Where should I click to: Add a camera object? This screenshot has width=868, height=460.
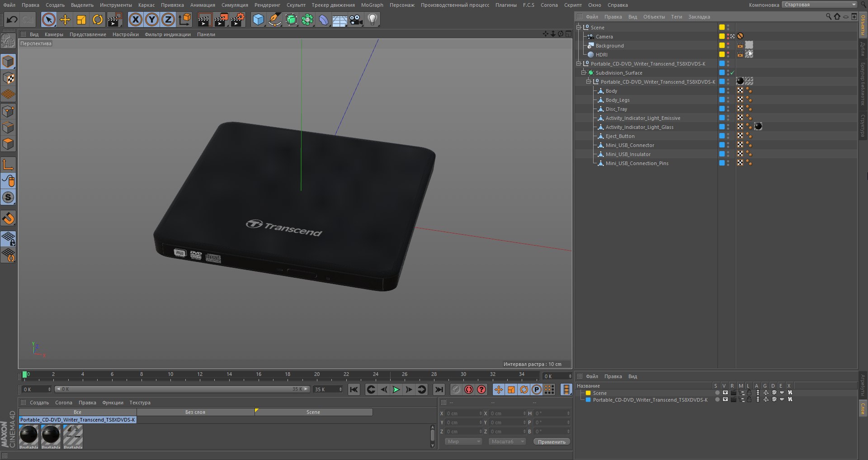pos(356,19)
